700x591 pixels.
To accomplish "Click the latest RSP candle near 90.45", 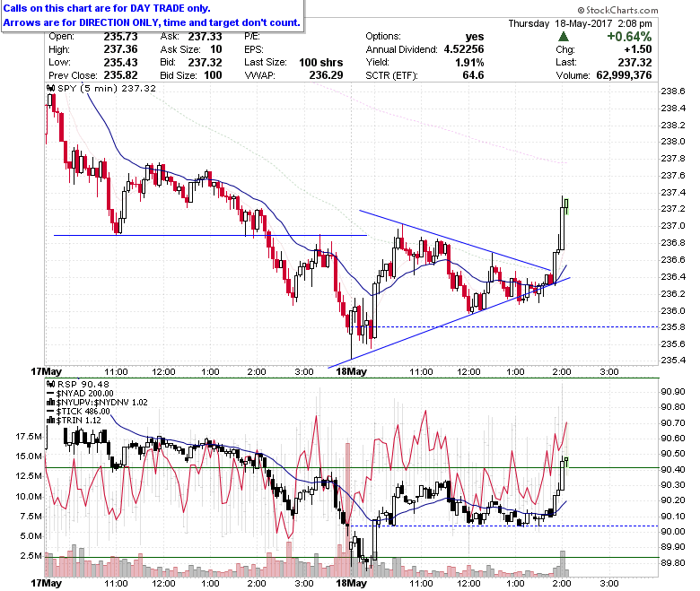I will 566,461.
